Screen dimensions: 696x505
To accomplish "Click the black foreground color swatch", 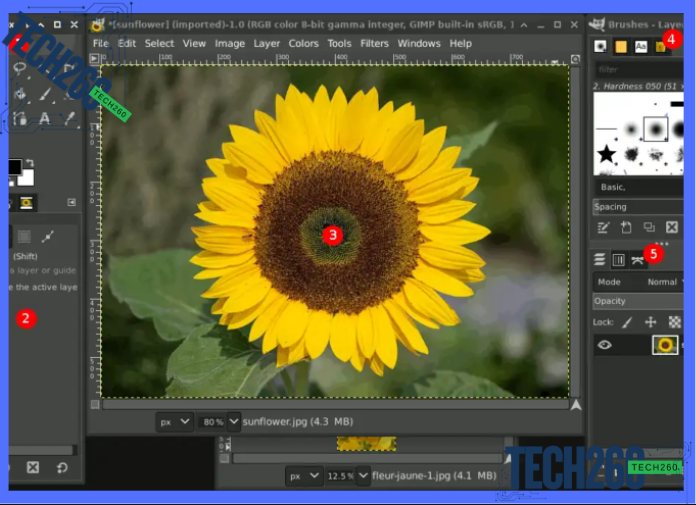I will (x=15, y=167).
